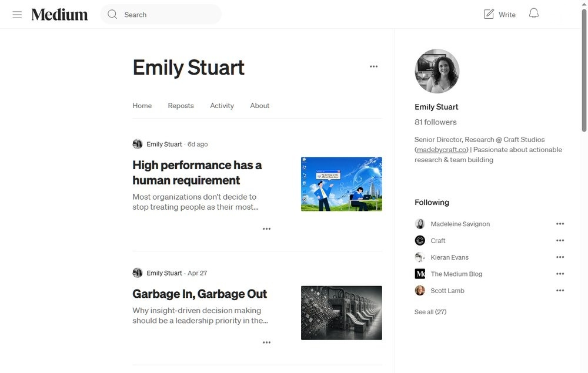Viewport: 588px width, 373px height.
Task: Open the hamburger navigation menu
Action: pos(17,15)
